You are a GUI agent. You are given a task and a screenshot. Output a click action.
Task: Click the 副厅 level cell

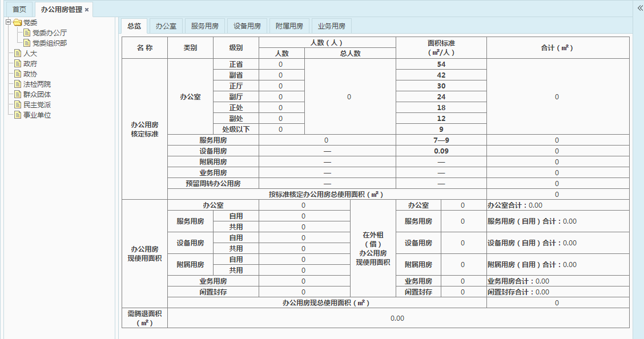[236, 97]
